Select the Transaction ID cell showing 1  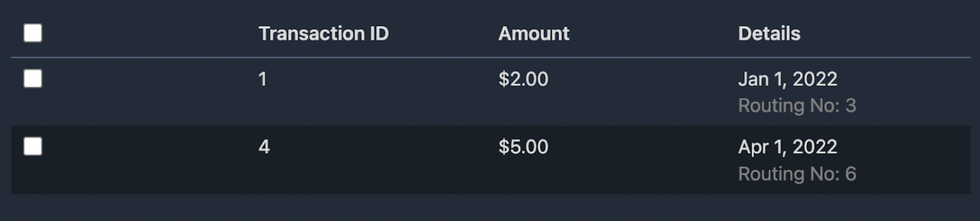pos(263,79)
